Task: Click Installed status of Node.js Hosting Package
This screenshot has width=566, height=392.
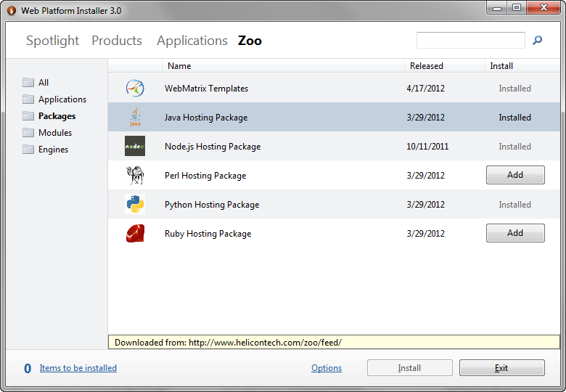Action: (514, 147)
